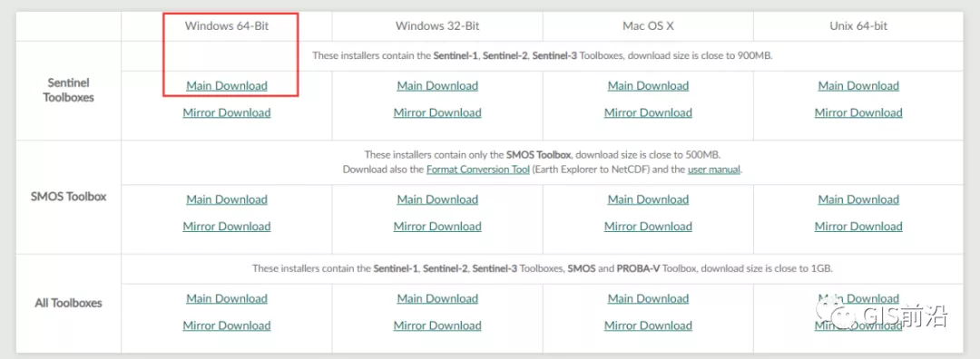Viewport: 980px width, 359px height.
Task: Open Sentinel Toolboxes Mirror Download for Unix 64-bit
Action: pyautogui.click(x=858, y=113)
